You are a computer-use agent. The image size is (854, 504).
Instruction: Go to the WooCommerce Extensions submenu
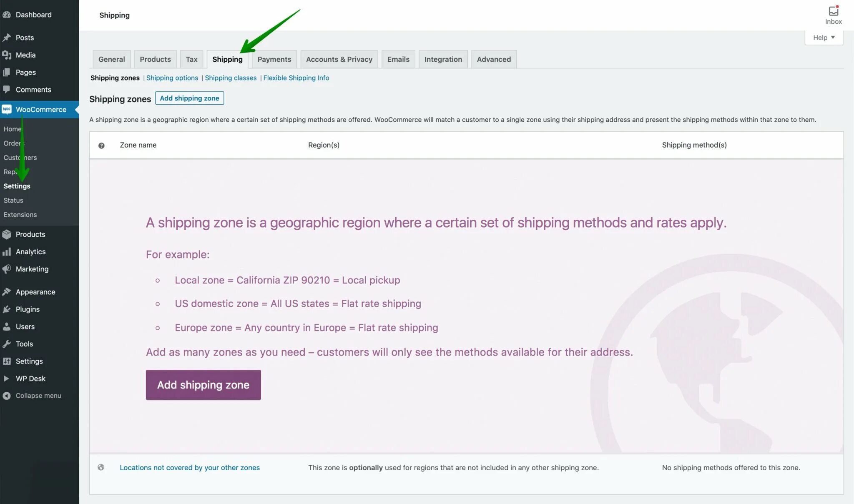coord(20,215)
